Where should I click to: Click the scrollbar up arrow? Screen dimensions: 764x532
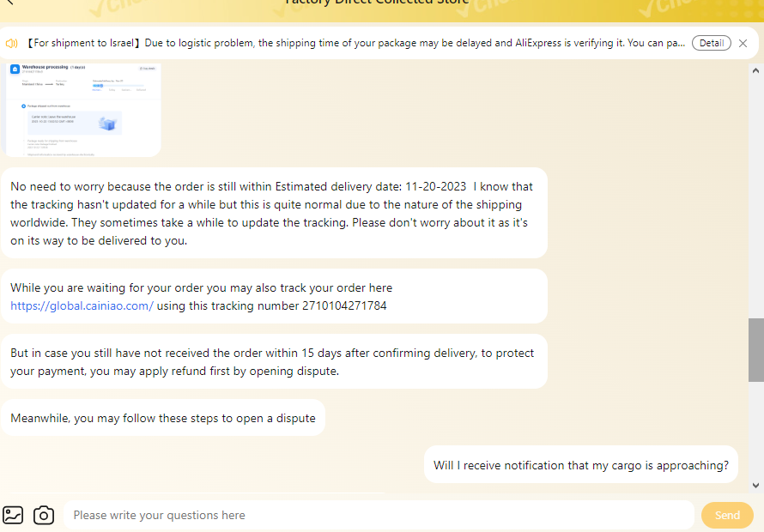755,70
